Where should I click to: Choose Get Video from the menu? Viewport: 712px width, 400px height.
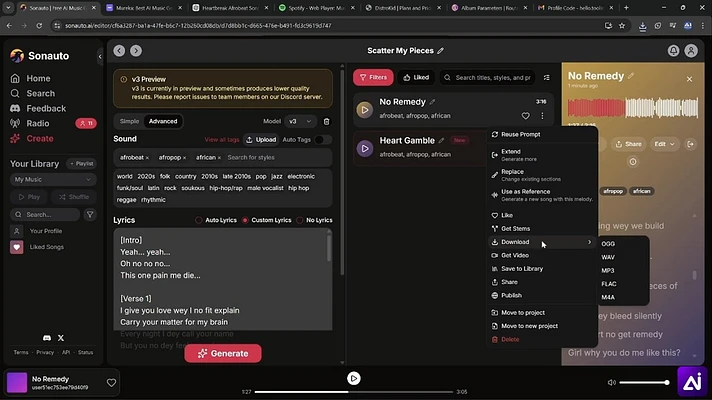click(x=542, y=256)
